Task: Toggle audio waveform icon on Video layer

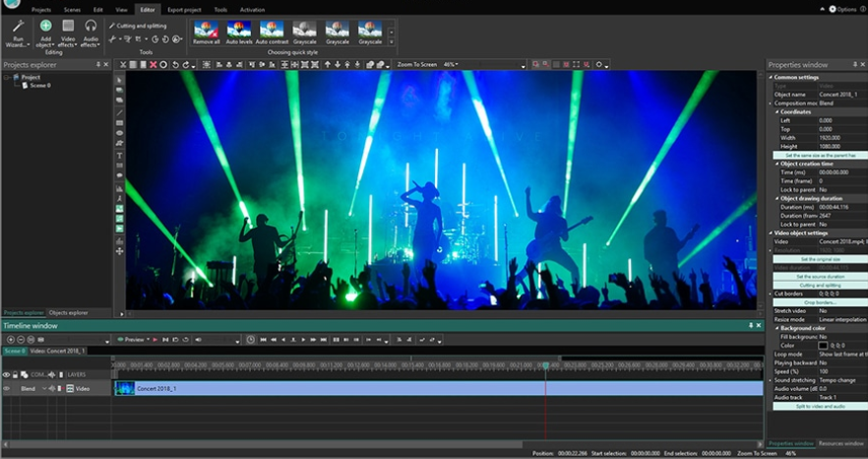Action: (52, 389)
